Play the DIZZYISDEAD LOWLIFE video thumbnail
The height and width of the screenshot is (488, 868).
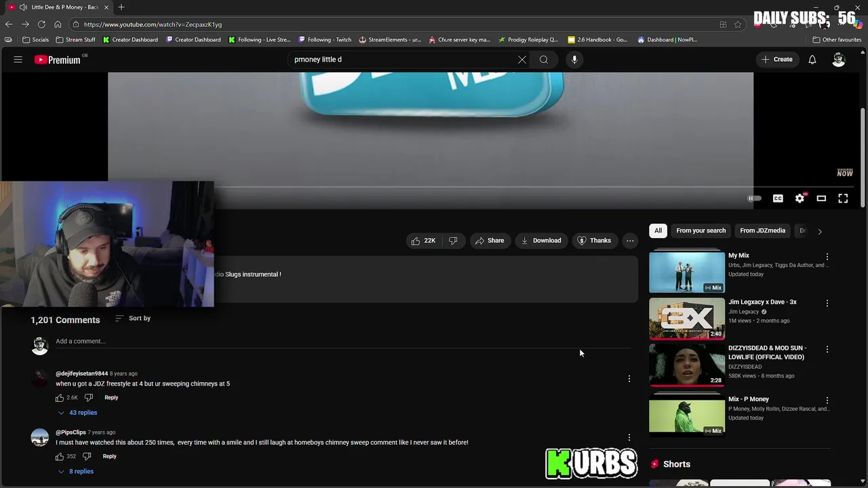687,364
